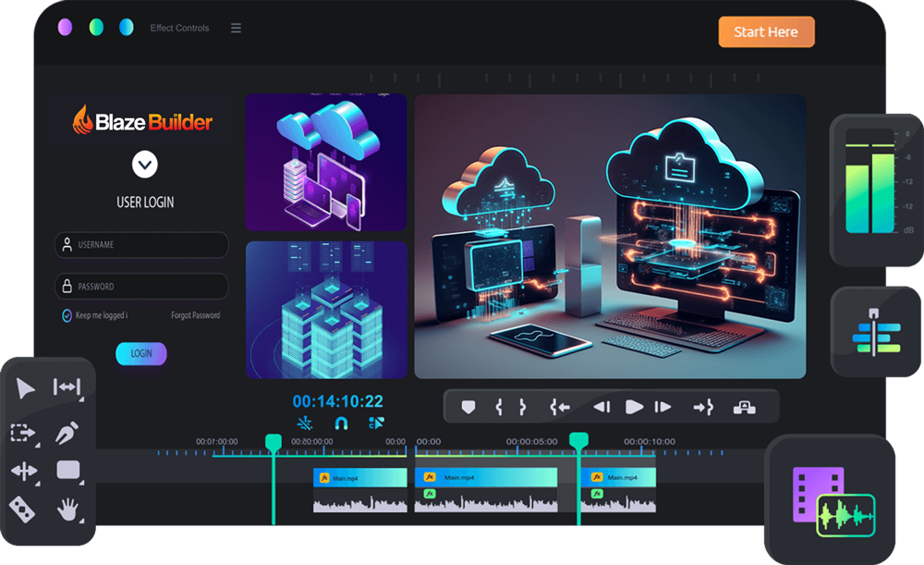Click the 00:00:10:00 timeline ruler label
Image resolution: width=924 pixels, height=565 pixels.
click(650, 441)
